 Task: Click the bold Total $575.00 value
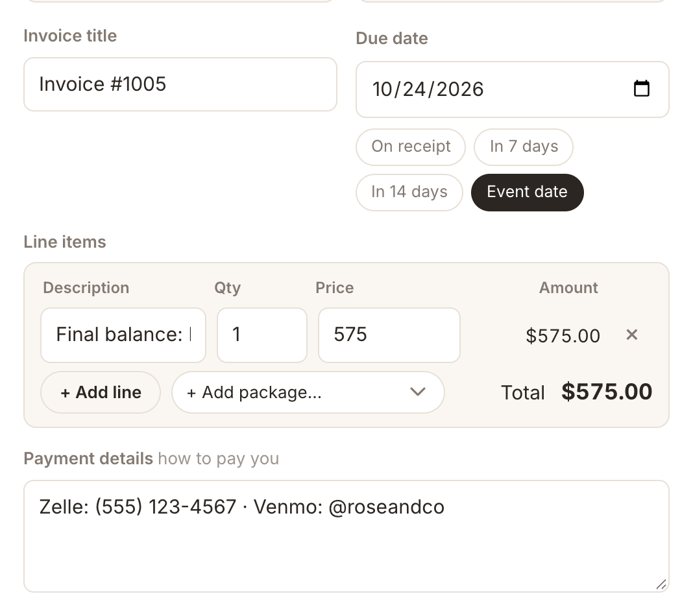[x=607, y=392]
